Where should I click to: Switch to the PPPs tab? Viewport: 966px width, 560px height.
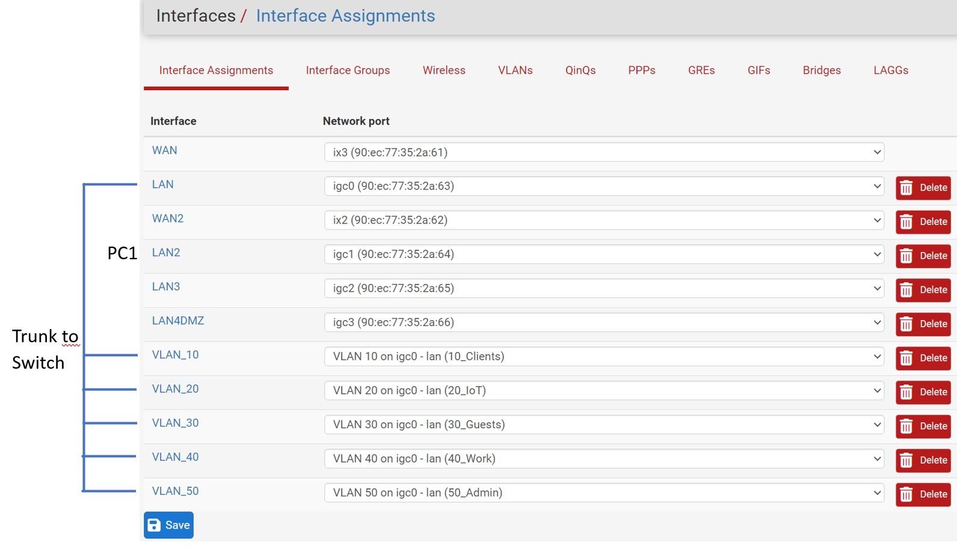(x=642, y=70)
